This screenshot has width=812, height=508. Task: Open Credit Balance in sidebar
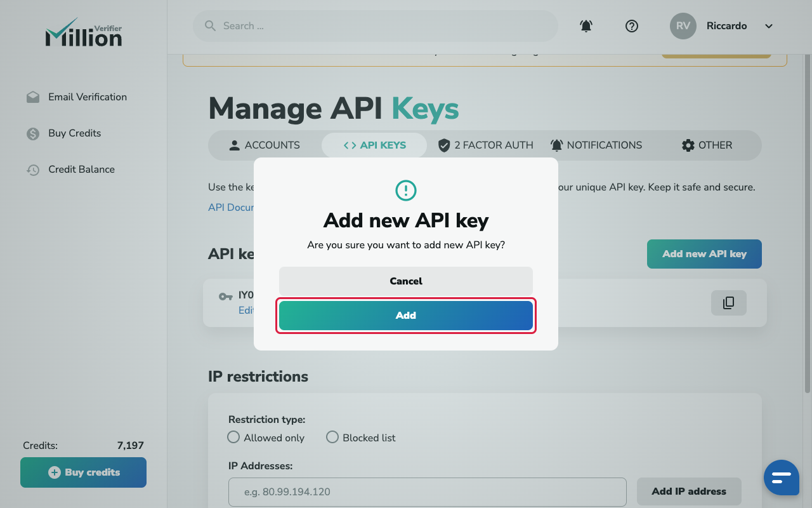coord(70,170)
